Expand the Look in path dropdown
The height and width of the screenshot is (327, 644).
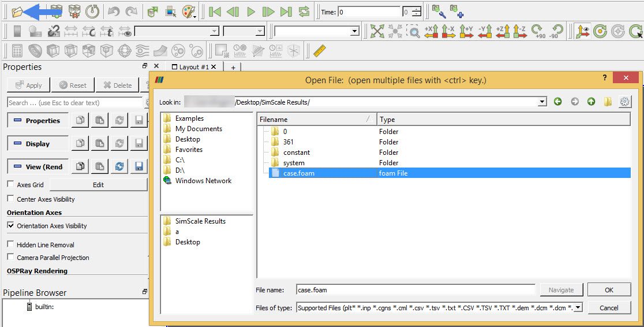click(x=542, y=102)
